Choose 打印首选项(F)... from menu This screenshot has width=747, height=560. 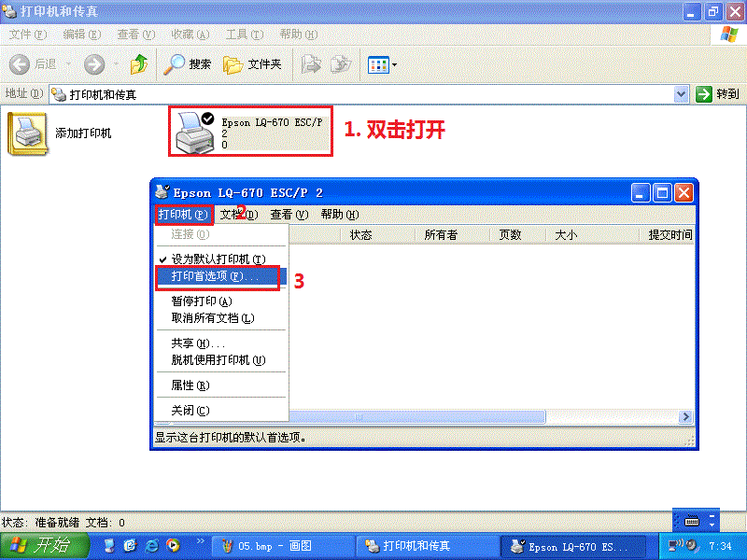pos(221,276)
